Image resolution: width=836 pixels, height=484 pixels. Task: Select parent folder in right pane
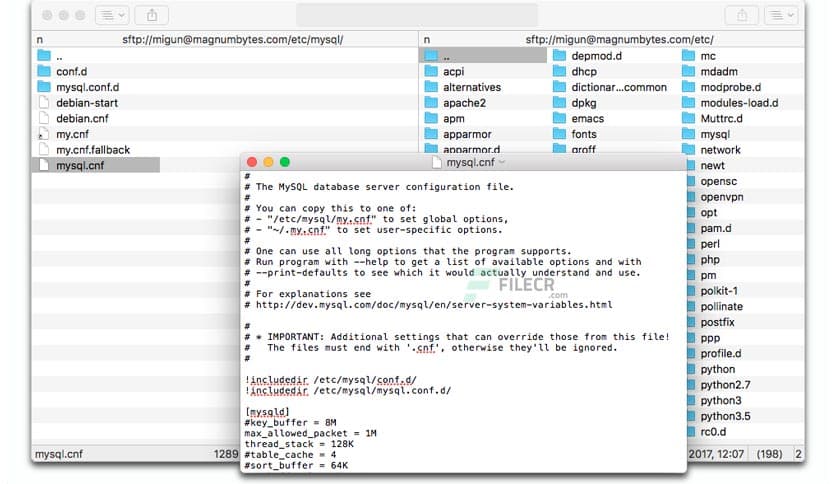(x=484, y=55)
